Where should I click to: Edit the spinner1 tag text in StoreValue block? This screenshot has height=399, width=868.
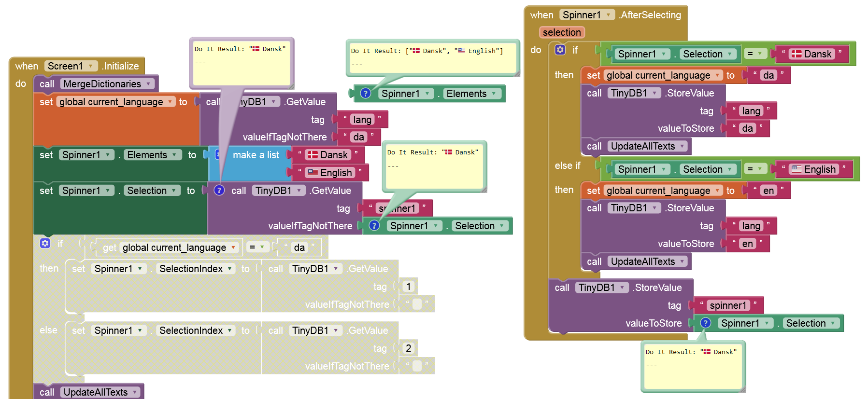[x=727, y=305]
